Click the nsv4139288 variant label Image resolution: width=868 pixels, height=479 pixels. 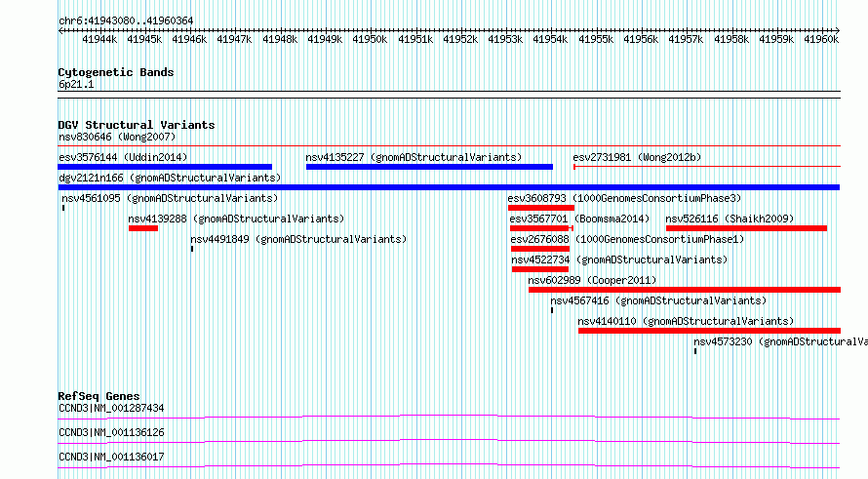tap(236, 219)
